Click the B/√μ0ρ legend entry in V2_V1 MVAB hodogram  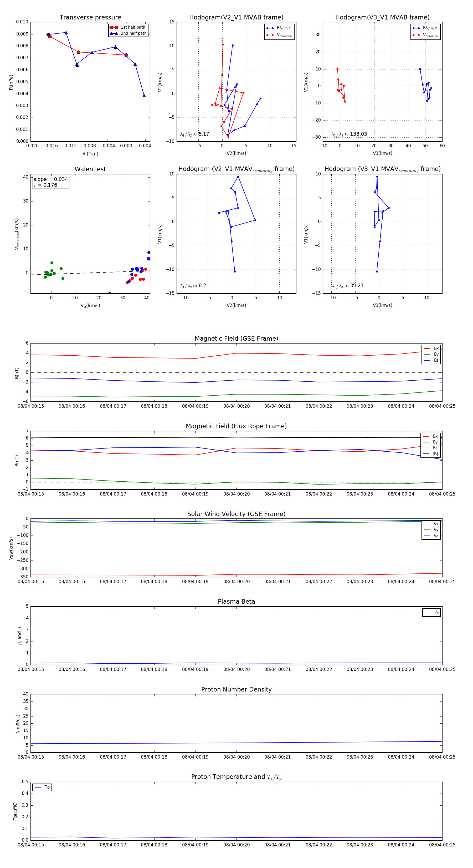pyautogui.click(x=279, y=28)
